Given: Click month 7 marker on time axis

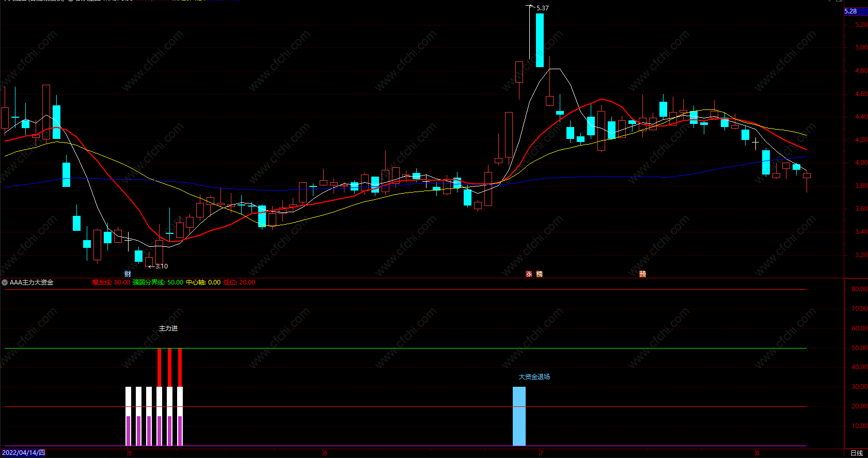Looking at the screenshot, I should coord(541,453).
